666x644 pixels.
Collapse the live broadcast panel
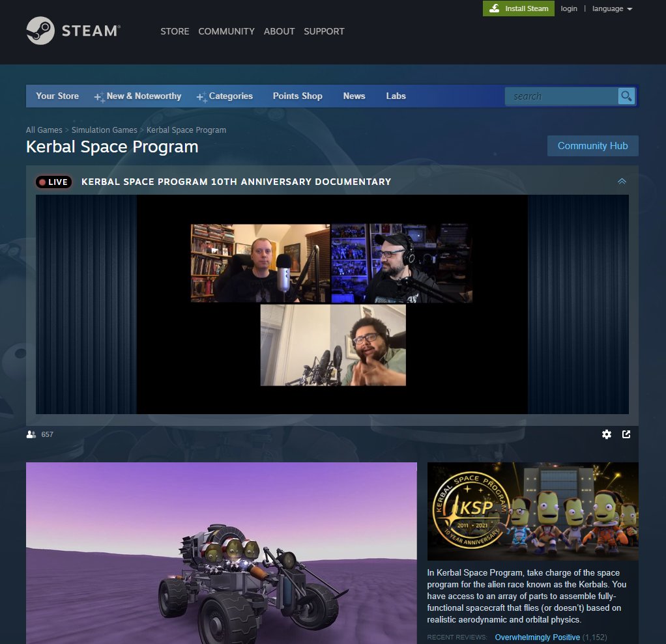tap(622, 181)
